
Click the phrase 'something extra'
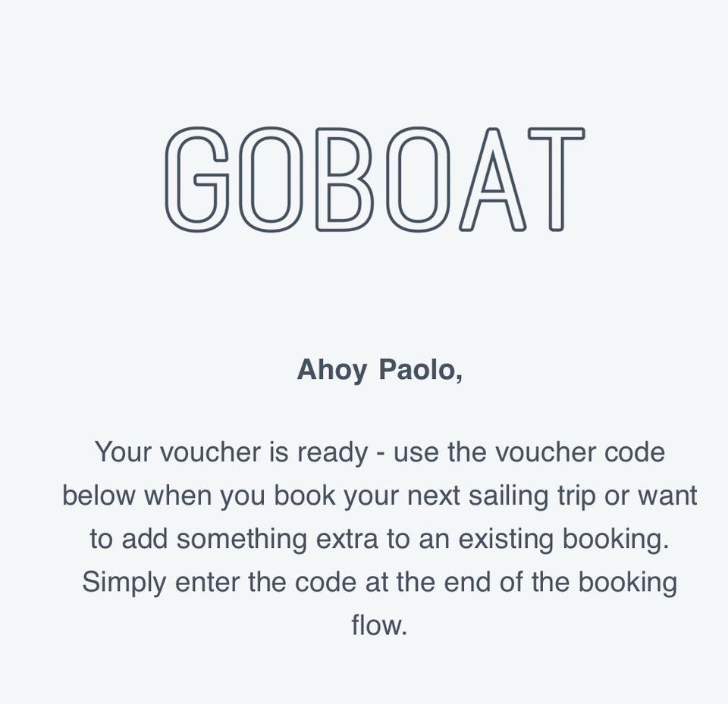pos(278,539)
